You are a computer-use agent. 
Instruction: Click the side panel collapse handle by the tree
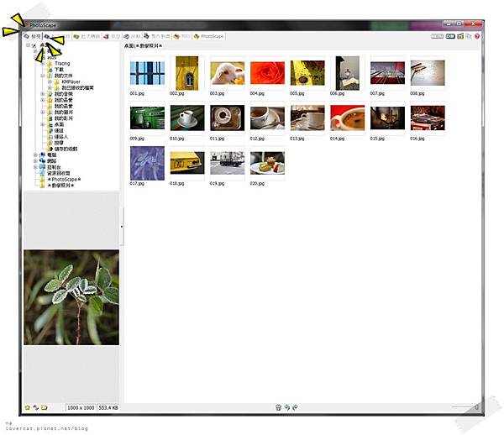point(122,227)
